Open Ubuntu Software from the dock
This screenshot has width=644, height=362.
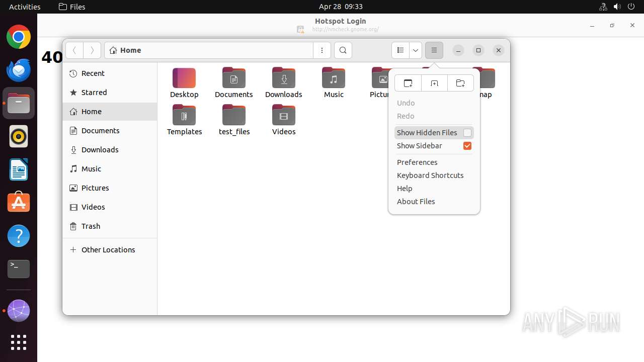[x=19, y=203]
